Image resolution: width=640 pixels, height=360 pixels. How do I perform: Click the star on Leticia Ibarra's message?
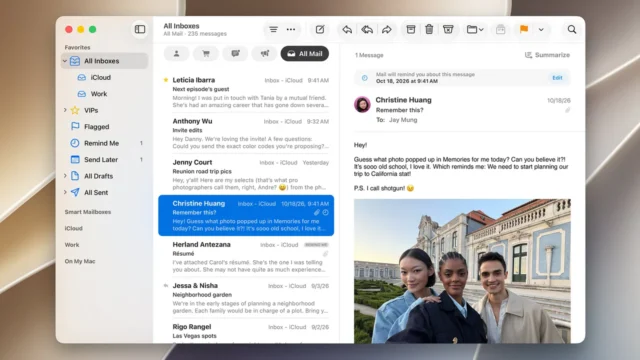(x=166, y=80)
